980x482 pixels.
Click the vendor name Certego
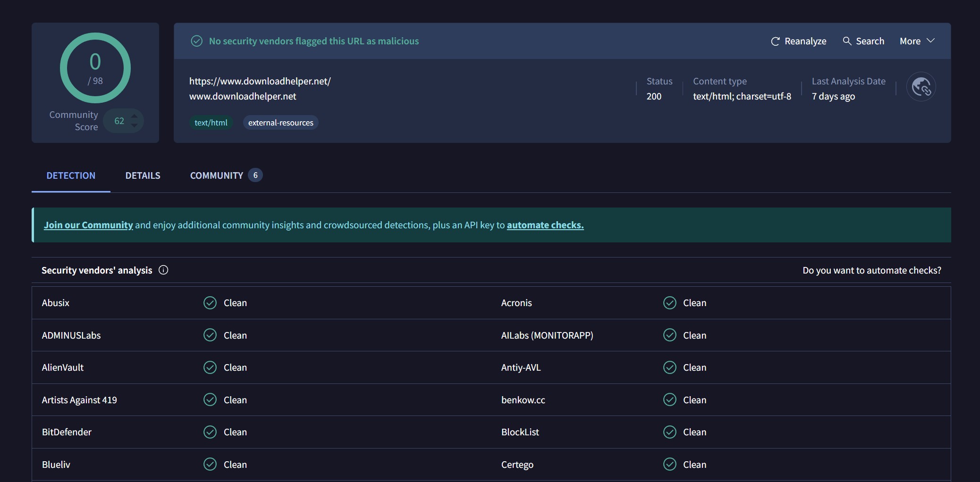coord(517,465)
